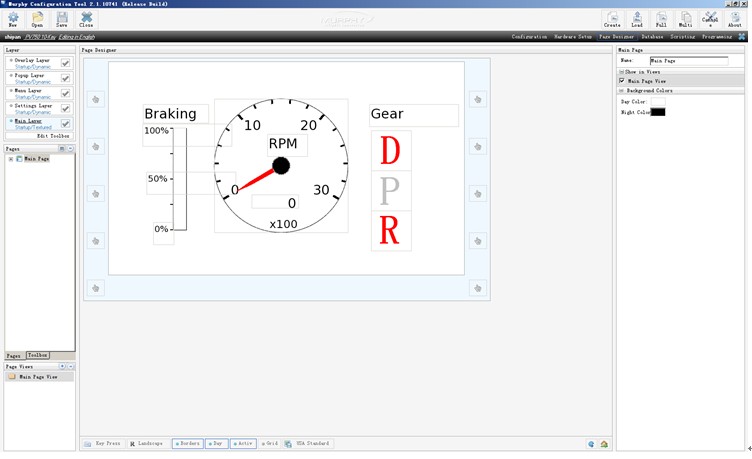Click the New toolbar icon
This screenshot has width=752, height=459.
coord(13,19)
